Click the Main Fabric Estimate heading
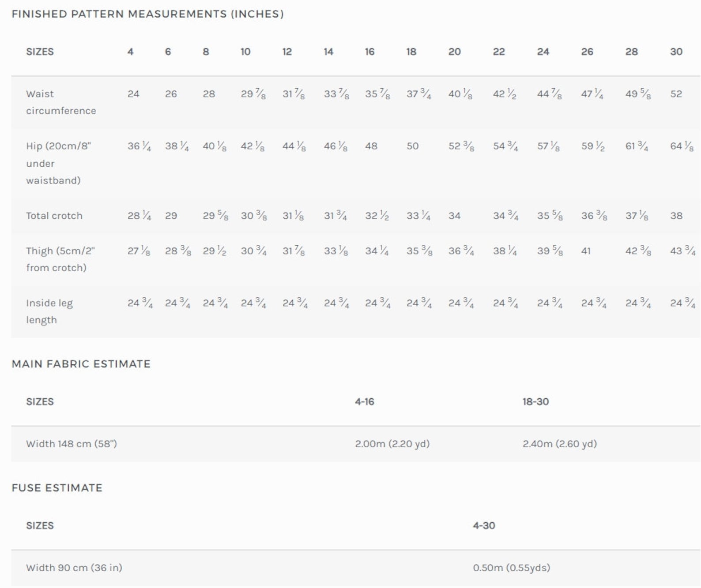701x588 pixels. 81,364
